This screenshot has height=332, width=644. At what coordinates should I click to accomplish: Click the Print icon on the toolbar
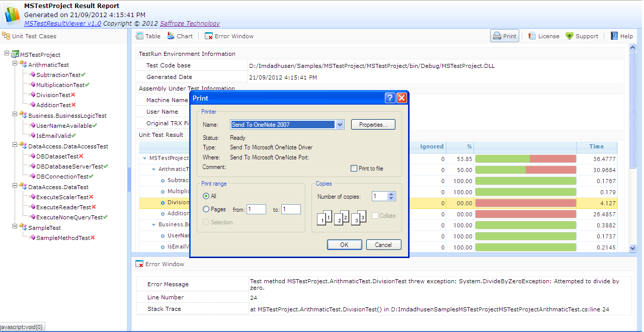pos(496,35)
